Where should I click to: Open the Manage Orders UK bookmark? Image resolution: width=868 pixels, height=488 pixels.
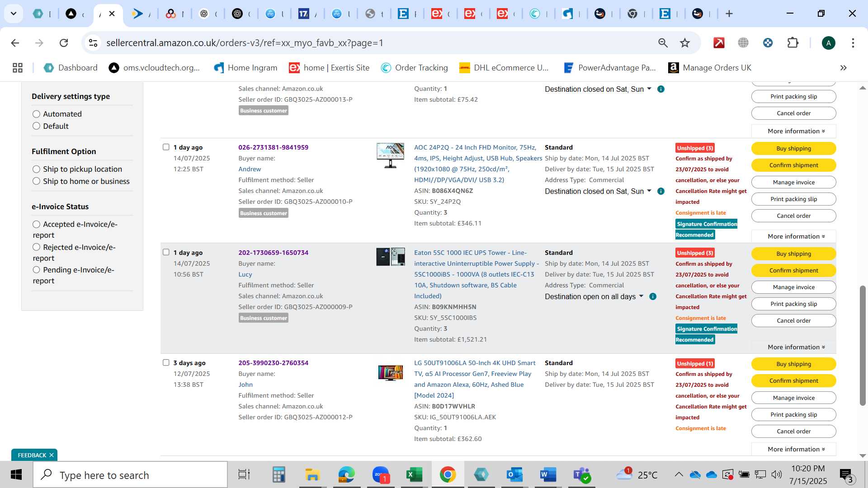(710, 68)
